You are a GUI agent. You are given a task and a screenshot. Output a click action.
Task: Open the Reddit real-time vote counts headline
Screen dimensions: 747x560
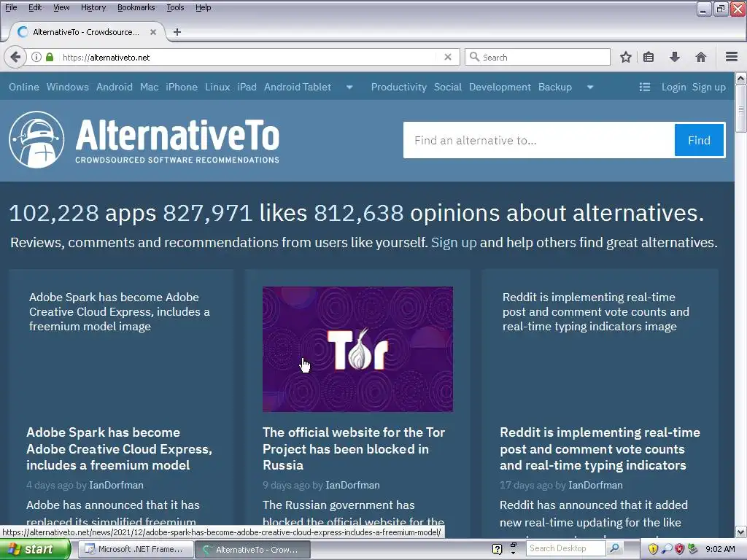(600, 448)
